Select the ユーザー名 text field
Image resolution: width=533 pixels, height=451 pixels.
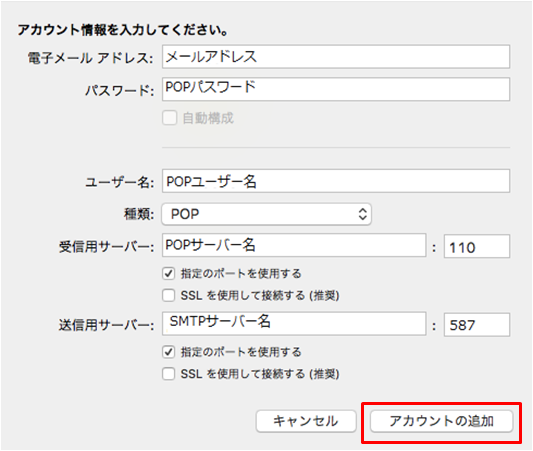click(x=336, y=181)
